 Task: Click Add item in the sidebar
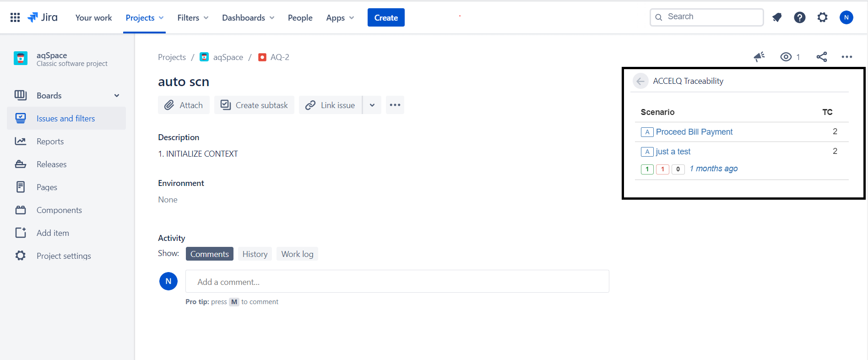[x=66, y=233]
